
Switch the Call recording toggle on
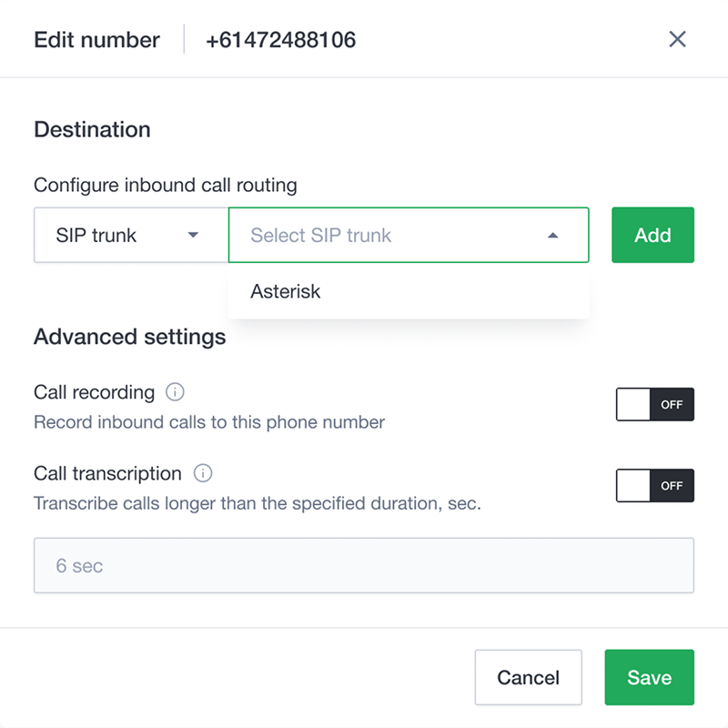(654, 404)
